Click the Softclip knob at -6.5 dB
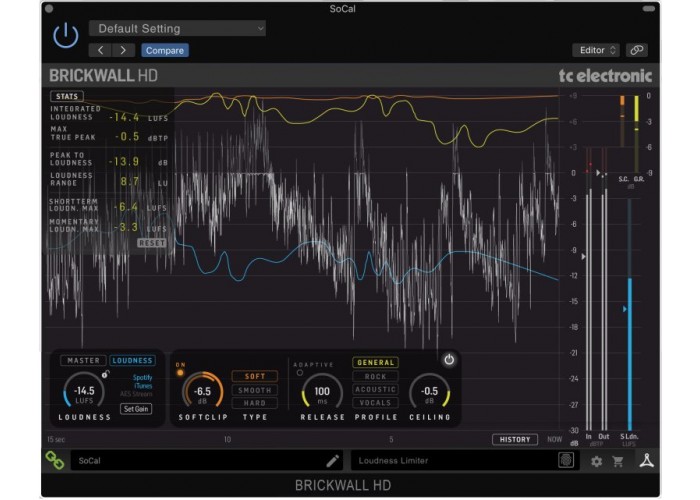The image size is (700, 500). pos(202,392)
